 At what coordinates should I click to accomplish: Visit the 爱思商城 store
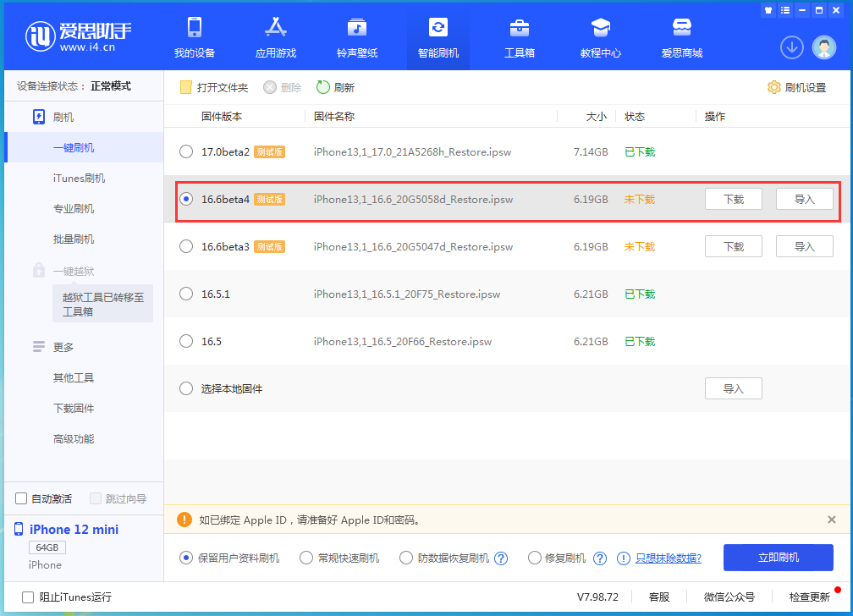(x=682, y=38)
